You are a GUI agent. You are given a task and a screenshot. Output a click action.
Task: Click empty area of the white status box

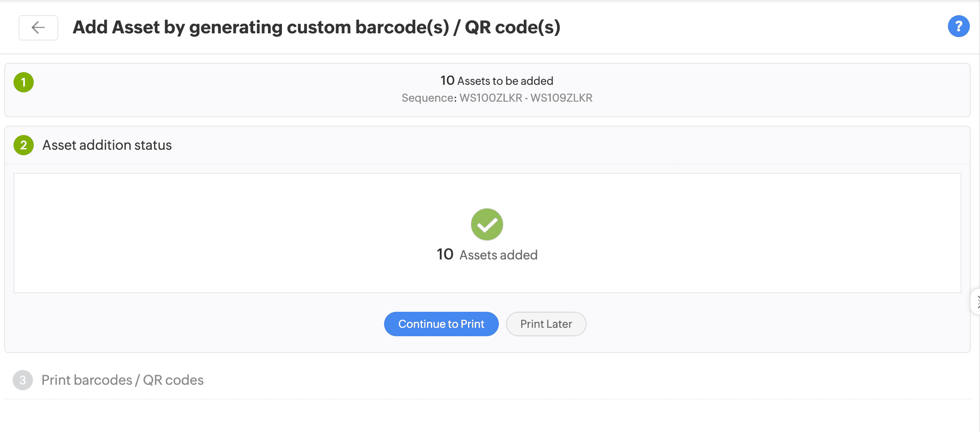(x=211, y=232)
